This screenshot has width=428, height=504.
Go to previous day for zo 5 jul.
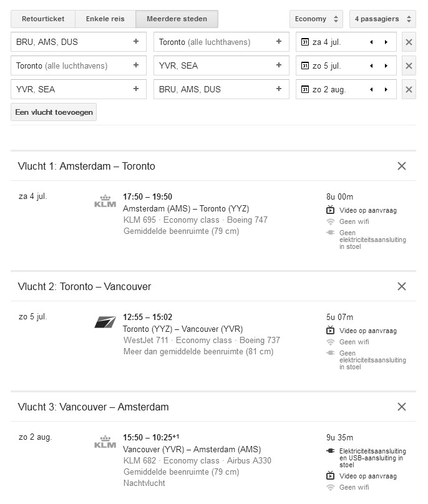[x=372, y=66]
